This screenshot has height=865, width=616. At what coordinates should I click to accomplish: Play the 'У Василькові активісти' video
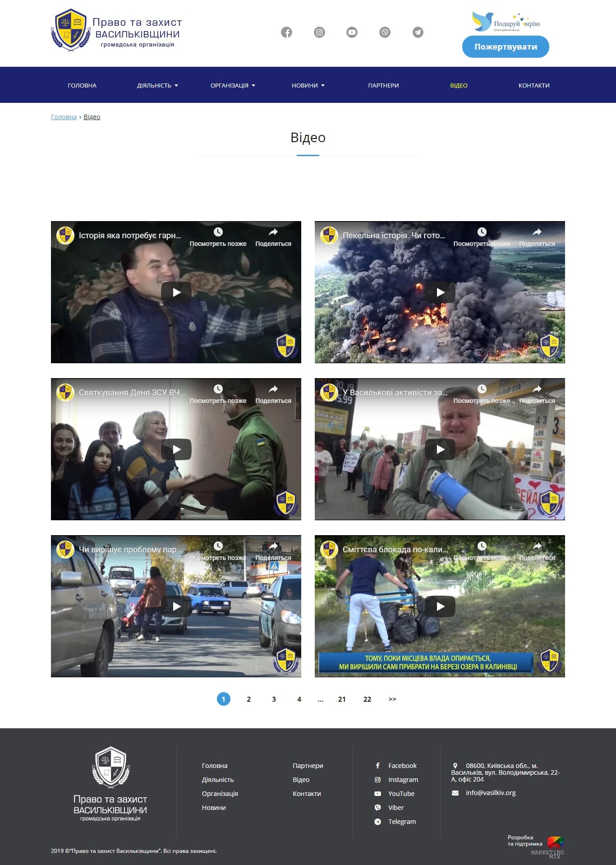[440, 449]
